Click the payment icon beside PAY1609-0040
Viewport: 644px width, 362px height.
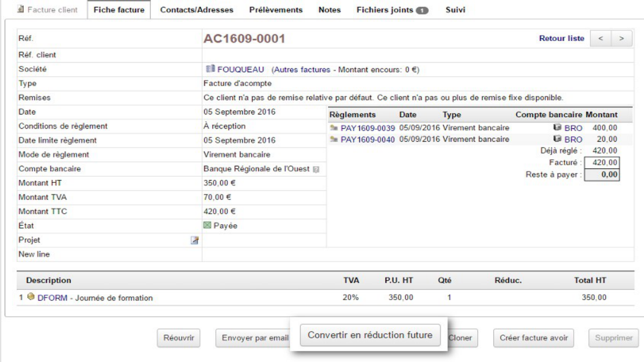[333, 139]
